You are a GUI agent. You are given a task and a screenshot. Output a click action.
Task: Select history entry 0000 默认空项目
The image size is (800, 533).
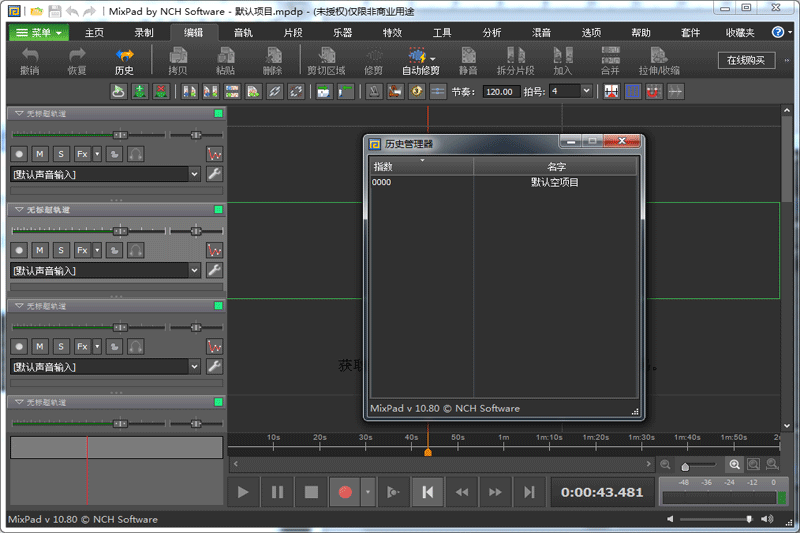pyautogui.click(x=504, y=182)
